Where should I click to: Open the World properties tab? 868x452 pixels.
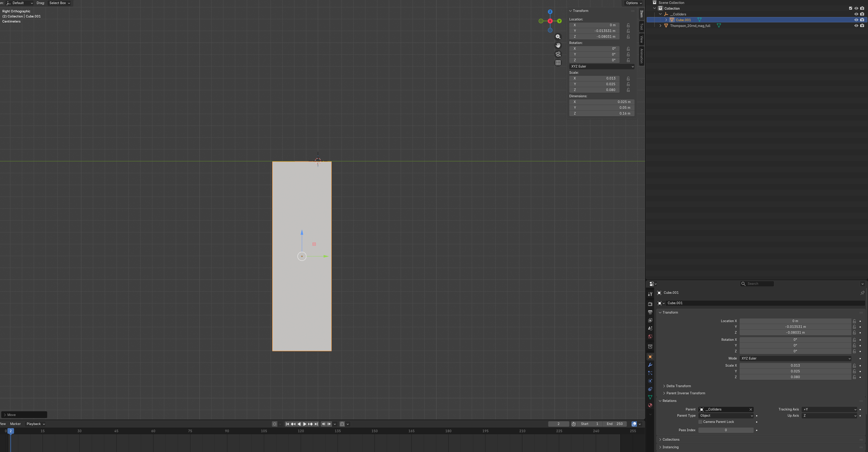pos(650,336)
